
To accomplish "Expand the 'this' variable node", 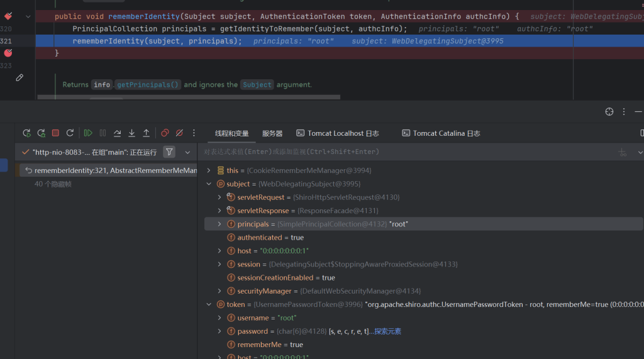I will pos(209,170).
